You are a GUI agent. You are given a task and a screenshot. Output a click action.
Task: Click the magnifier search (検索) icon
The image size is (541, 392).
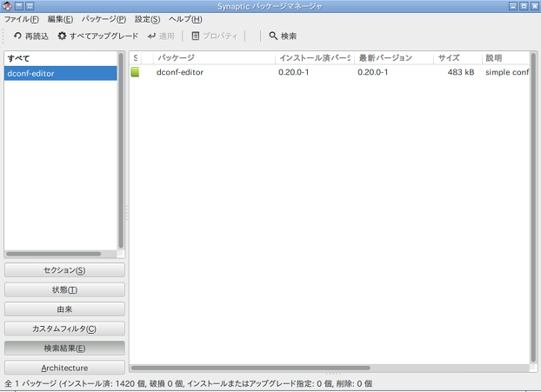click(x=273, y=36)
